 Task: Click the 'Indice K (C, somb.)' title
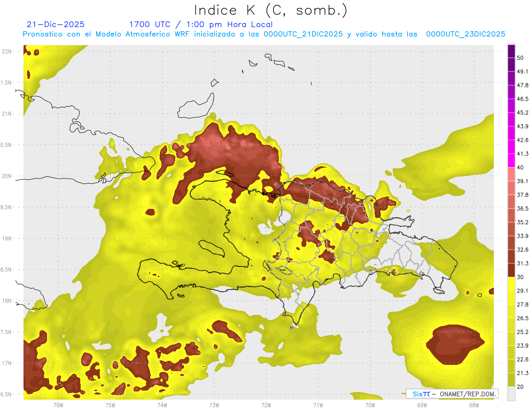click(271, 11)
